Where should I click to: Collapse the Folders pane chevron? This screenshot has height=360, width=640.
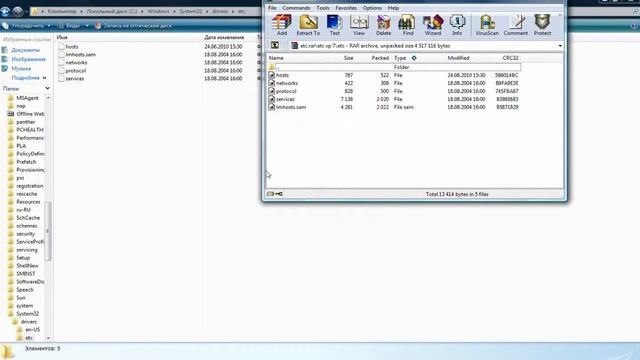point(47,88)
